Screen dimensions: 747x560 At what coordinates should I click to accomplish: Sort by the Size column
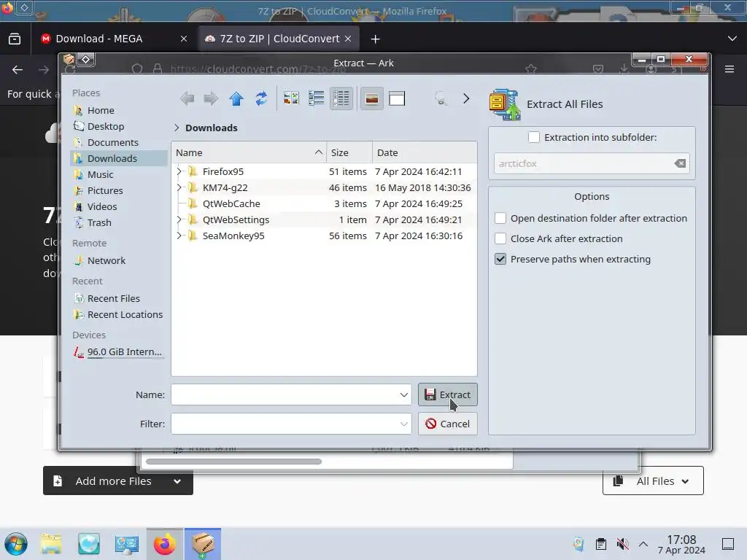(x=349, y=152)
